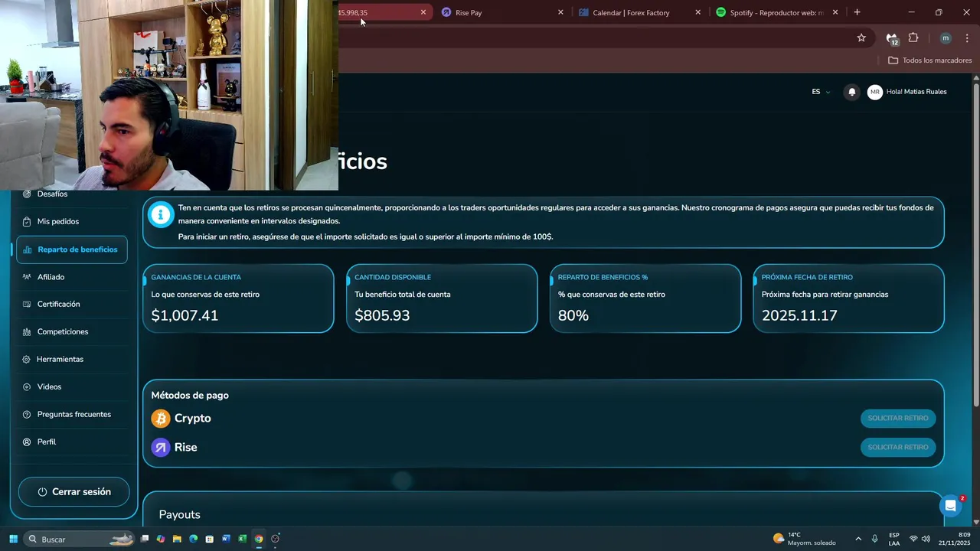Click the volume speaker icon in the tray
Image resolution: width=980 pixels, height=551 pixels.
tap(926, 539)
